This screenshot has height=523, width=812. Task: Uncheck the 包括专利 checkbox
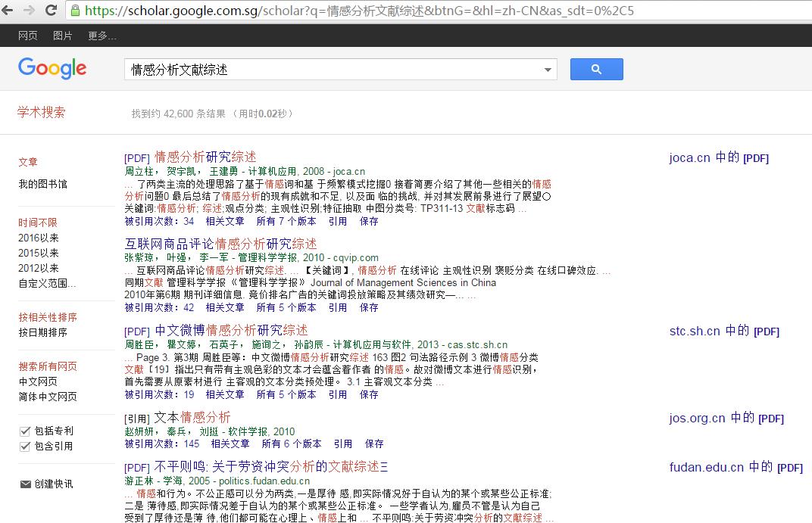[x=24, y=431]
